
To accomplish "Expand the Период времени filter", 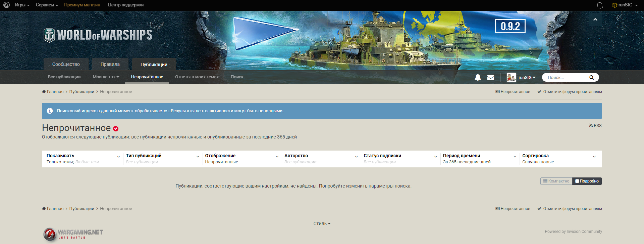I will pos(479,159).
